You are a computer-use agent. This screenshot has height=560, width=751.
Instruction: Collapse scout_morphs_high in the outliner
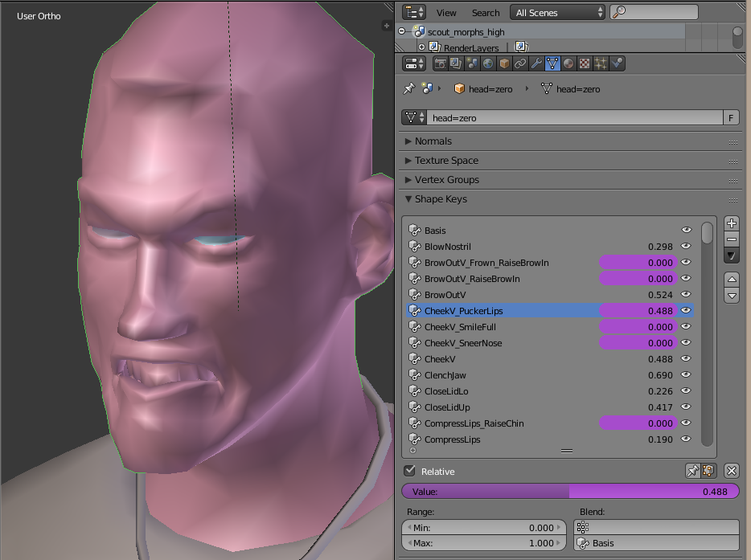402,31
